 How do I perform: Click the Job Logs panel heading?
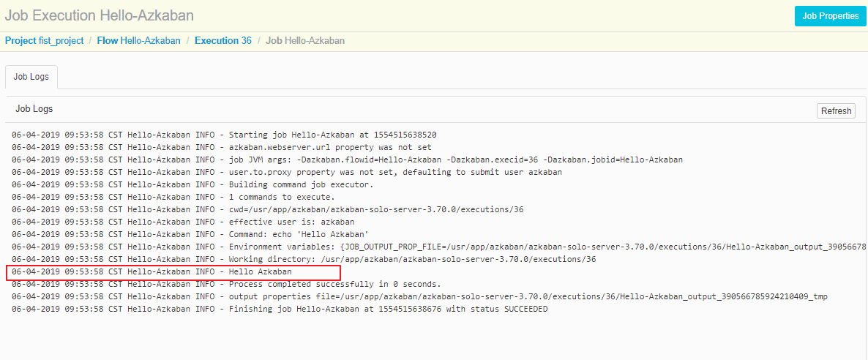pos(34,109)
